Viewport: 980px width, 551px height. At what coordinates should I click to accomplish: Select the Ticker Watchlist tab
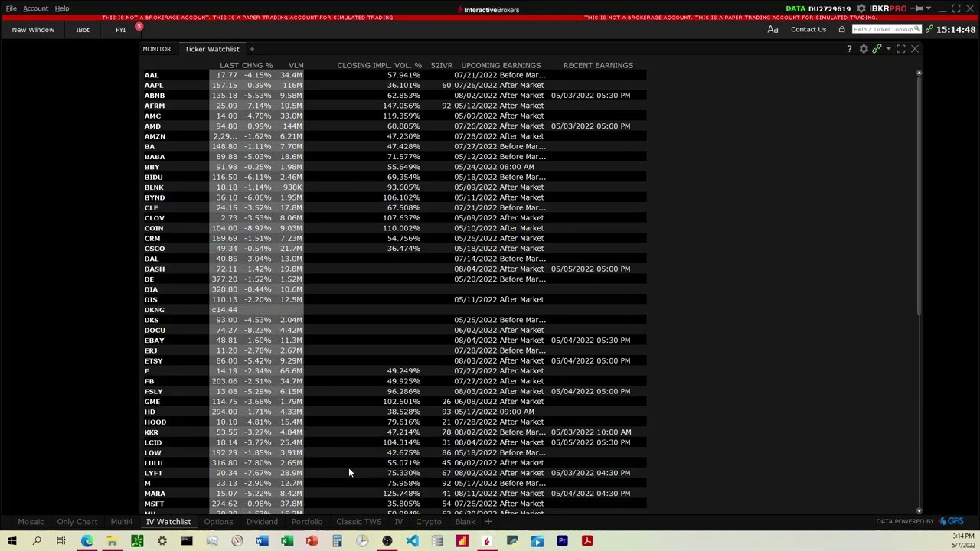pos(211,49)
